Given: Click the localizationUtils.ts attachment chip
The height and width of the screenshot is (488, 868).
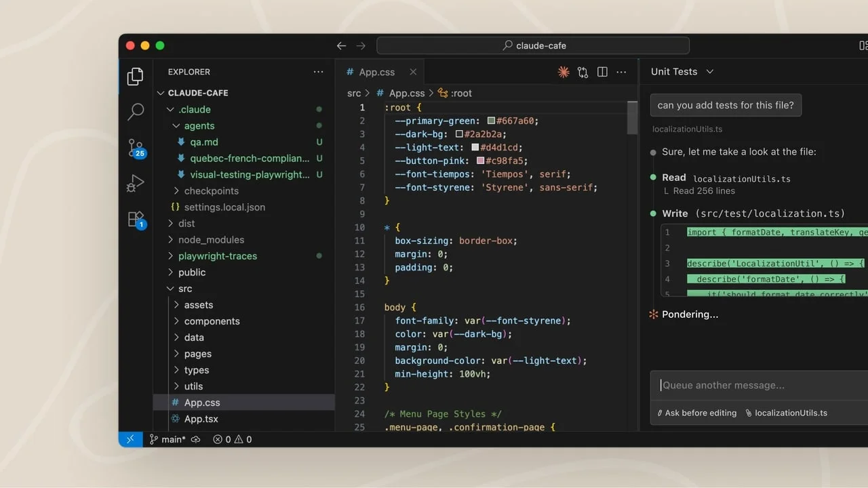Looking at the screenshot, I should tap(786, 413).
